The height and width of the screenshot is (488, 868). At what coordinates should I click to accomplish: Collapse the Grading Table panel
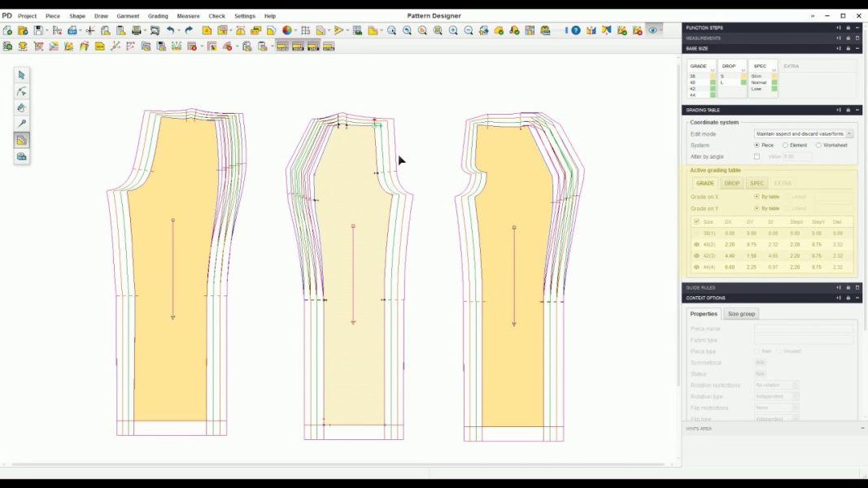tap(857, 110)
